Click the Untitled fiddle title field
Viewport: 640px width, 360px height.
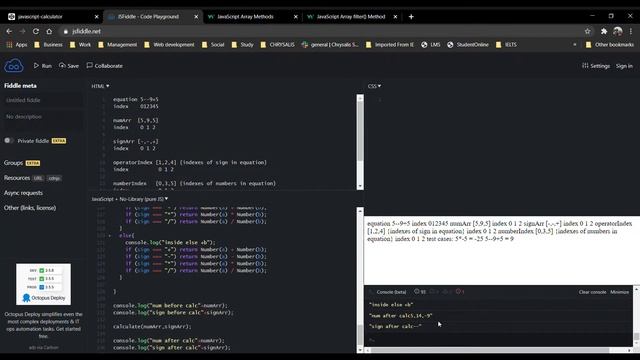[43, 100]
